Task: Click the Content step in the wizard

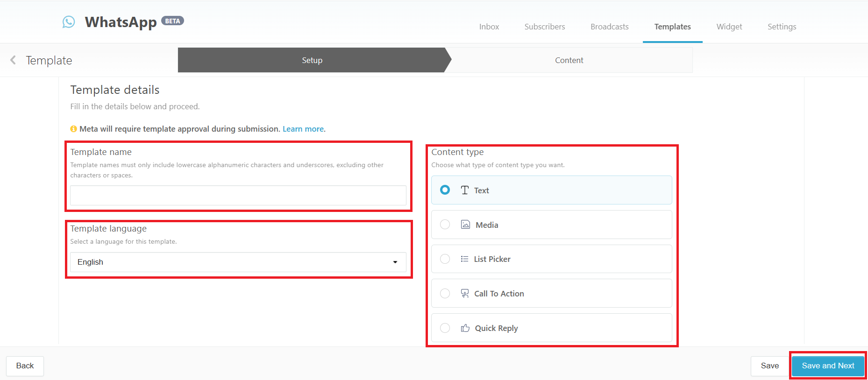Action: (x=569, y=60)
